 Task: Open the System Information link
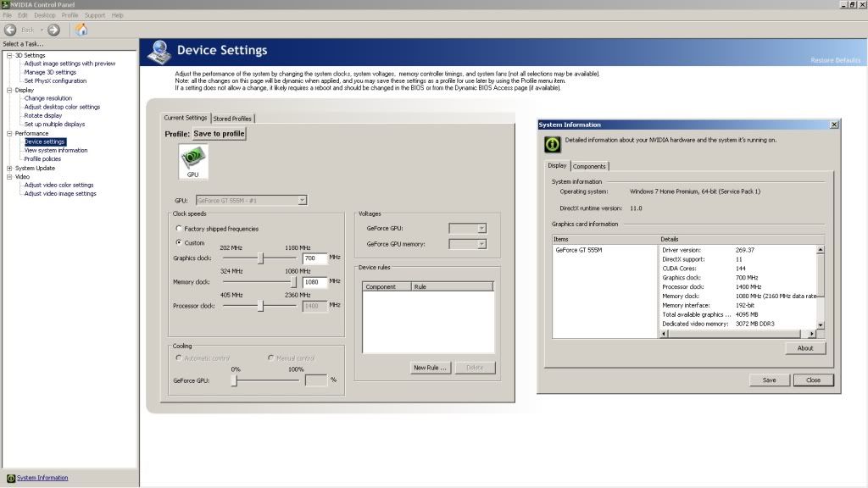(42, 478)
